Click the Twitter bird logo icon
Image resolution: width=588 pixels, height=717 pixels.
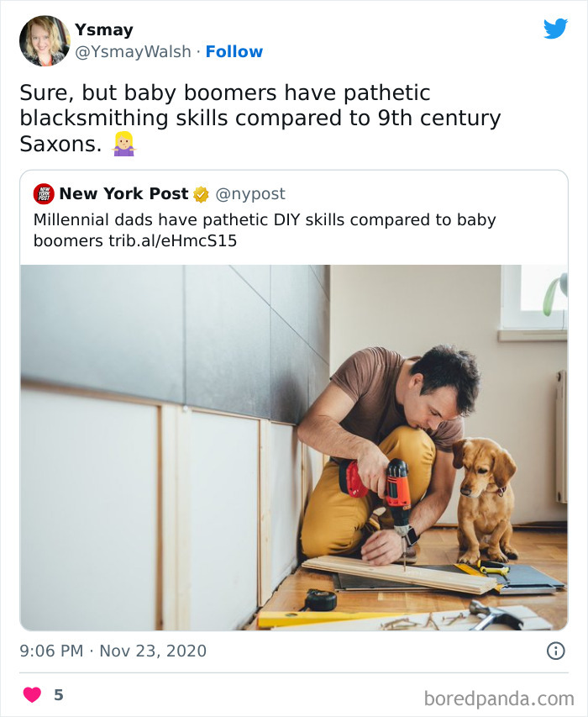point(556,28)
